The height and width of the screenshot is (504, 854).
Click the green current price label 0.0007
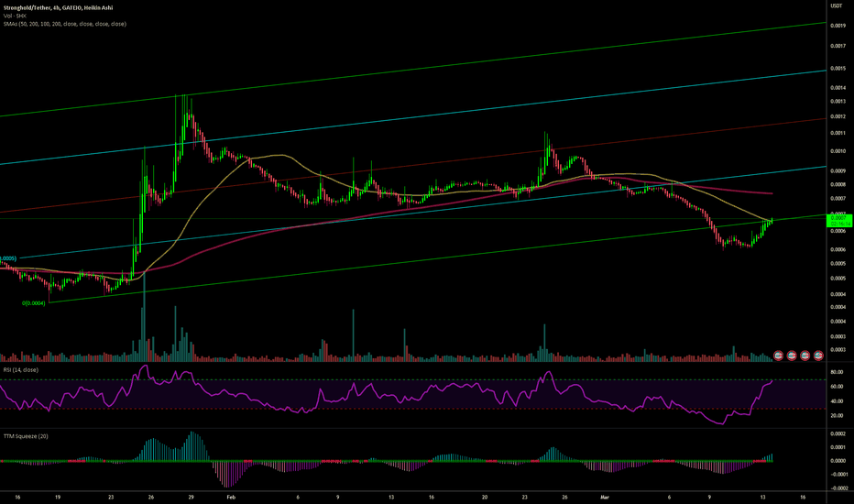838,221
